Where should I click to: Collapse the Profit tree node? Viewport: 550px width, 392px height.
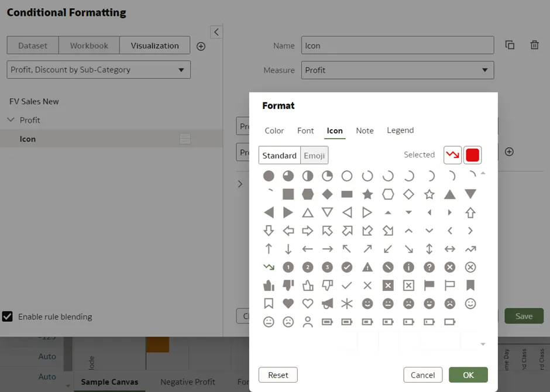[11, 120]
